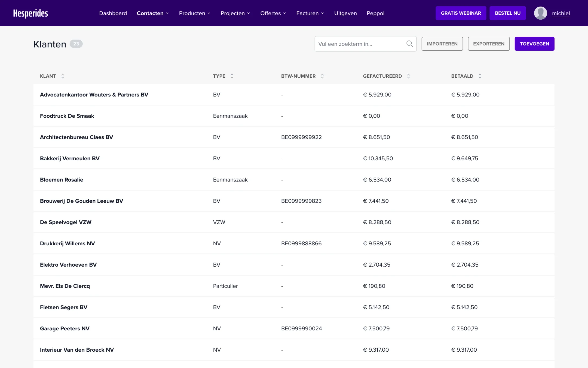Select De Speelvogel VZW row
This screenshot has height=368, width=588.
coord(294,222)
